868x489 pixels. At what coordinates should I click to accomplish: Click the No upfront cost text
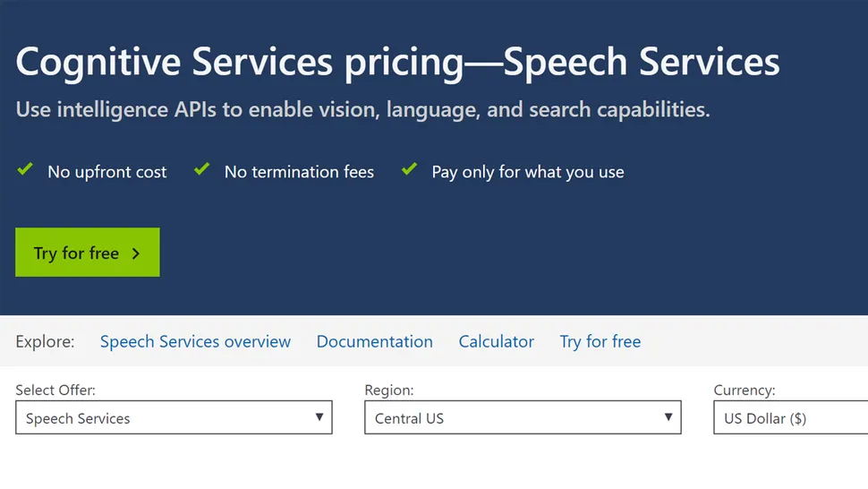[106, 172]
